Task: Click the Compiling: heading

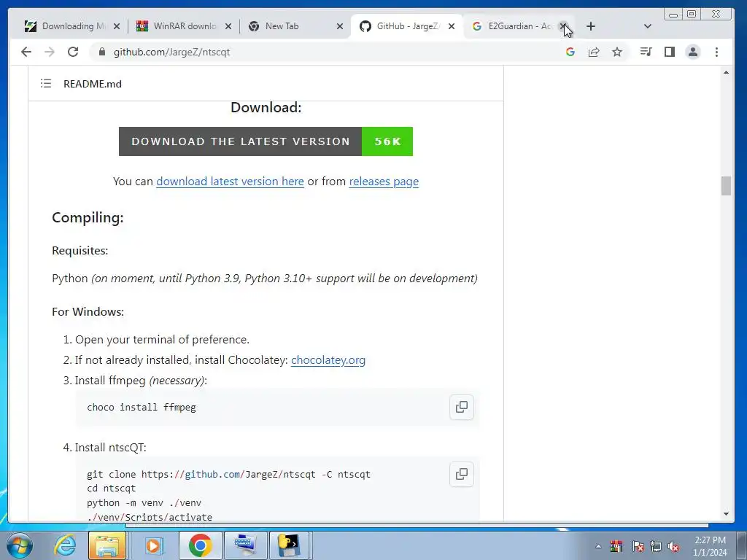Action: [x=88, y=217]
